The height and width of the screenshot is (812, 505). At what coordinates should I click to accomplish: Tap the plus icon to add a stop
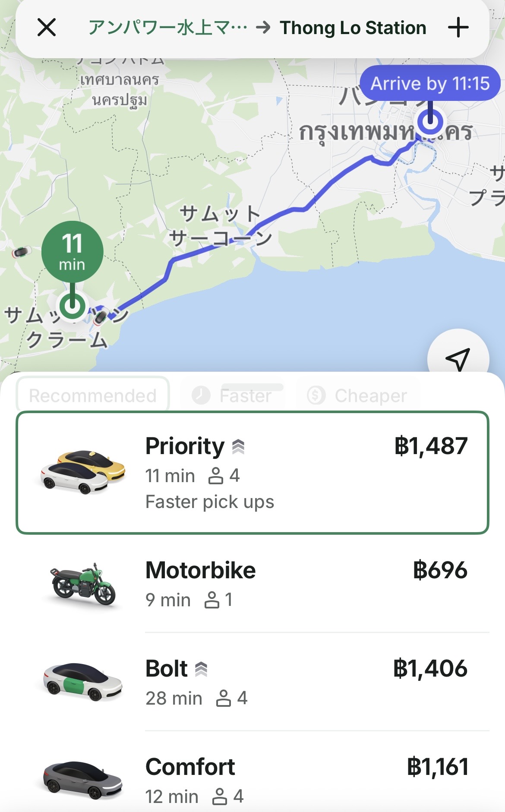(x=458, y=28)
